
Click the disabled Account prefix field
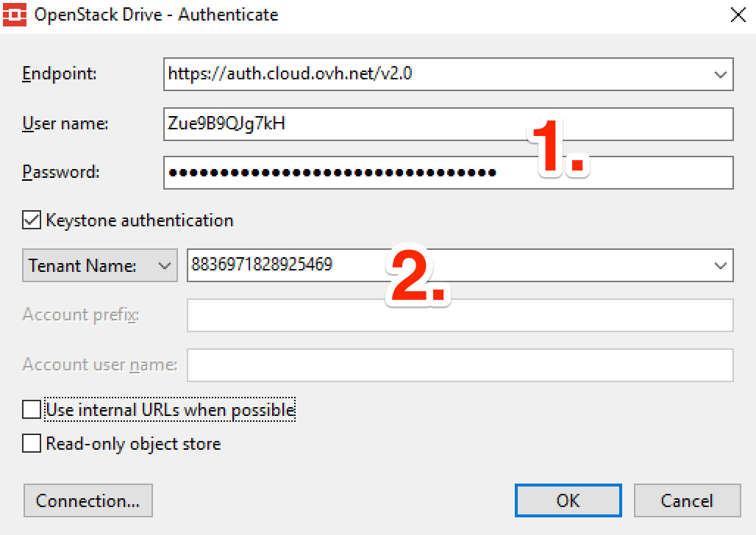(441, 315)
